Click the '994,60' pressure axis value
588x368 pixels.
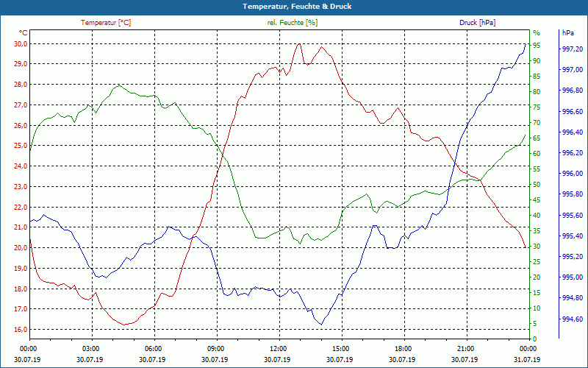(x=573, y=319)
